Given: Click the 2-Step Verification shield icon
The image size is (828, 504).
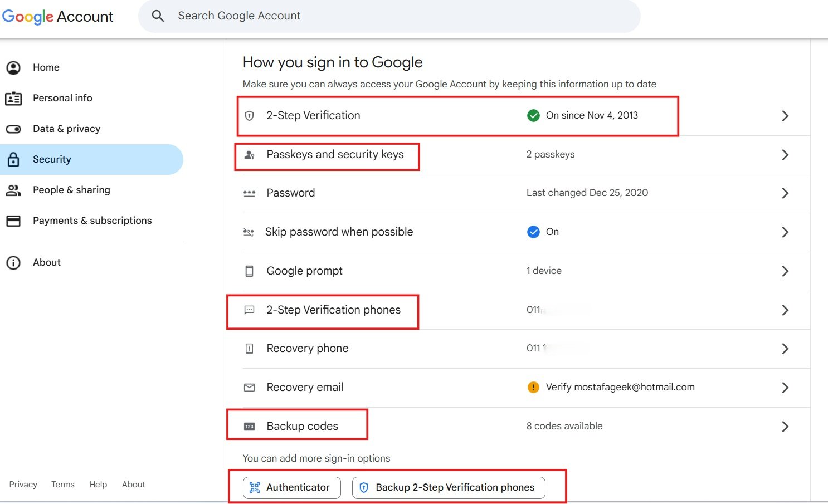Looking at the screenshot, I should [x=250, y=116].
